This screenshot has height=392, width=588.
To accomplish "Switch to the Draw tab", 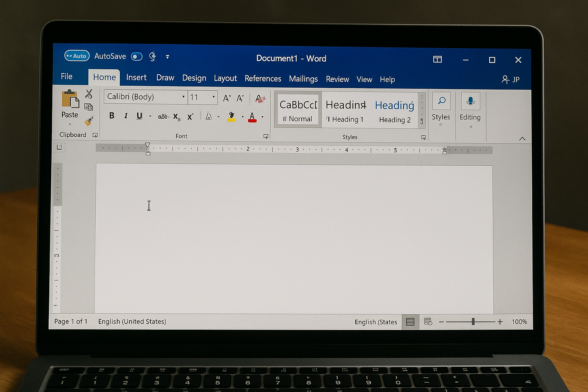I will [x=165, y=78].
